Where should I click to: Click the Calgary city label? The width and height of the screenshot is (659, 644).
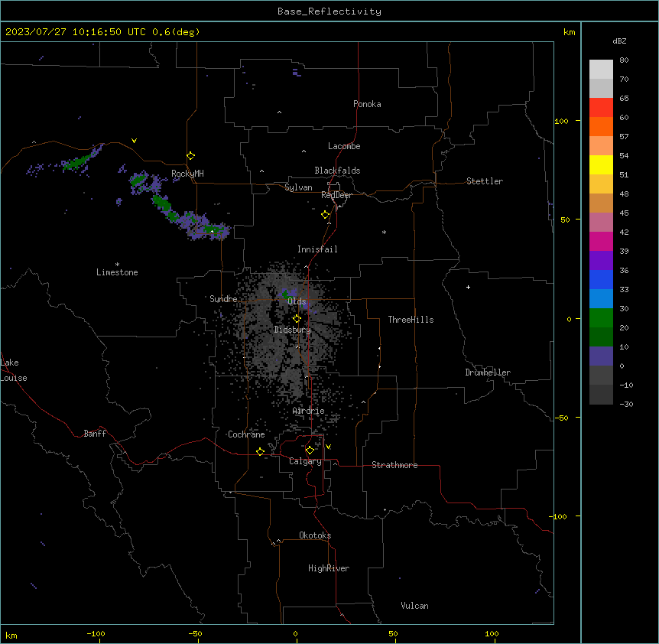pos(305,461)
